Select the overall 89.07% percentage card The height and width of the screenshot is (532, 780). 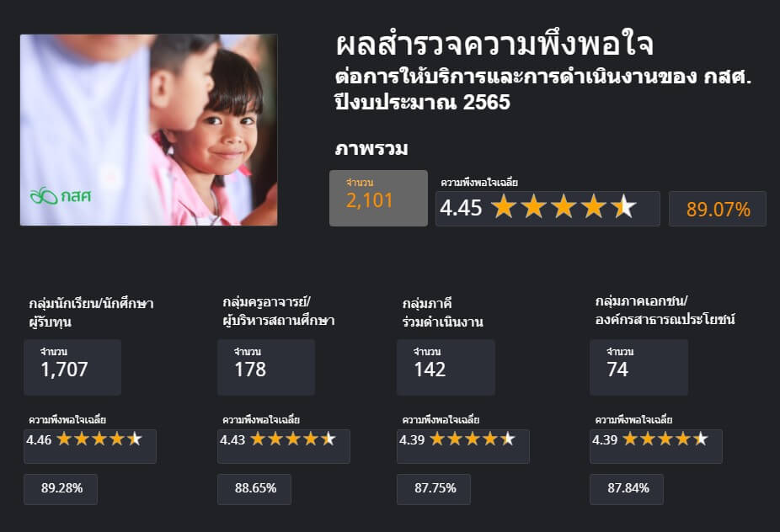[718, 209]
